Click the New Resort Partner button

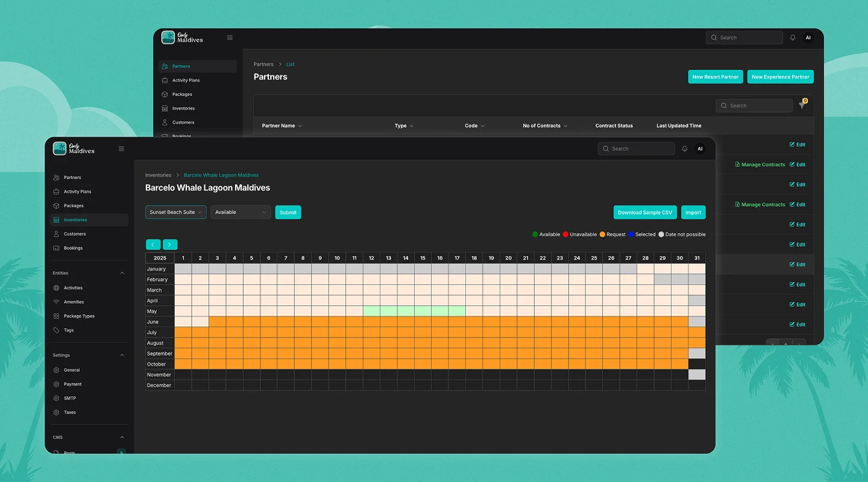coord(715,77)
